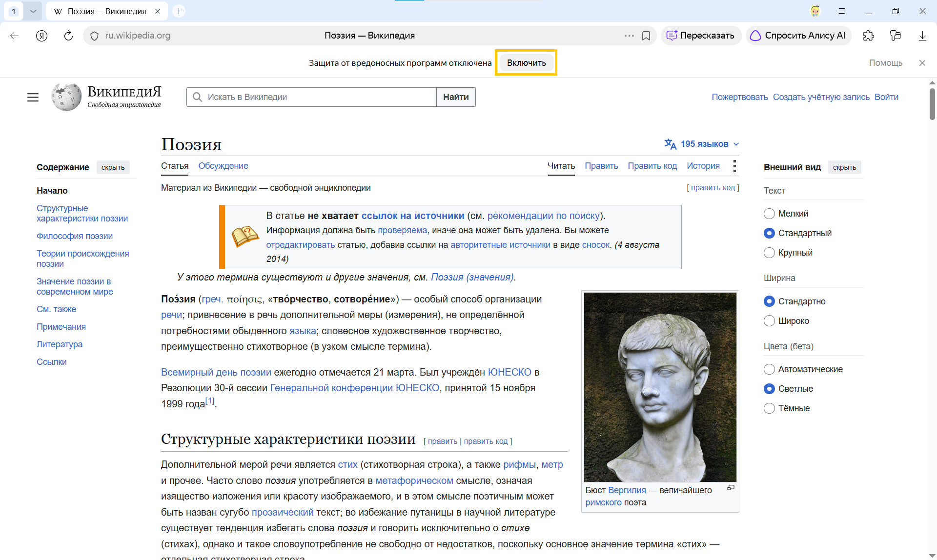Open site protection shield info
This screenshot has width=937, height=560.
coord(95,36)
